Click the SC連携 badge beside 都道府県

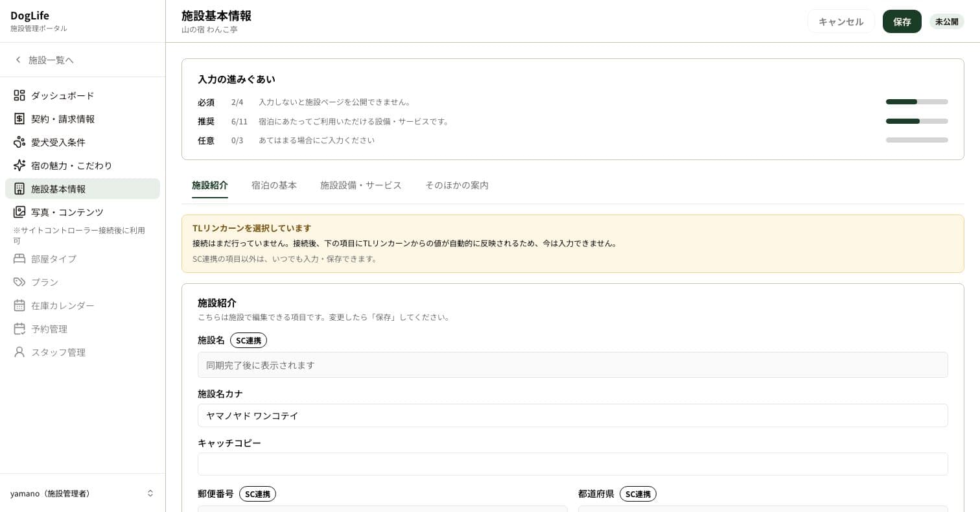point(638,494)
